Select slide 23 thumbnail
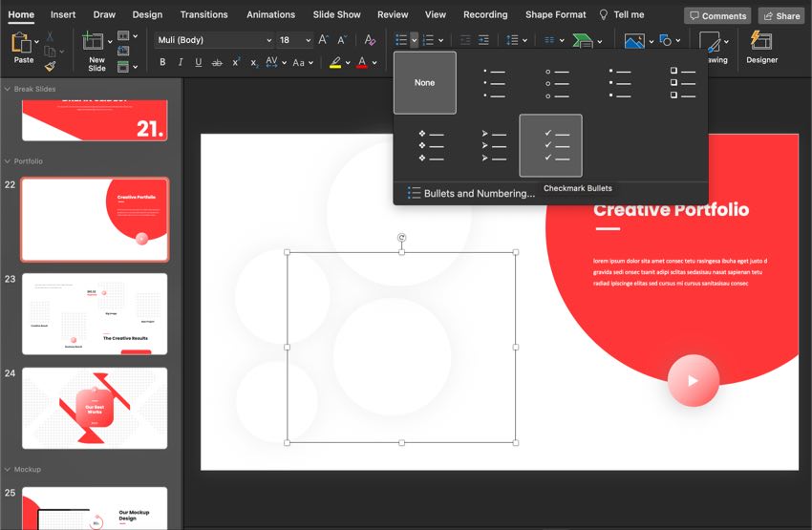 point(95,314)
